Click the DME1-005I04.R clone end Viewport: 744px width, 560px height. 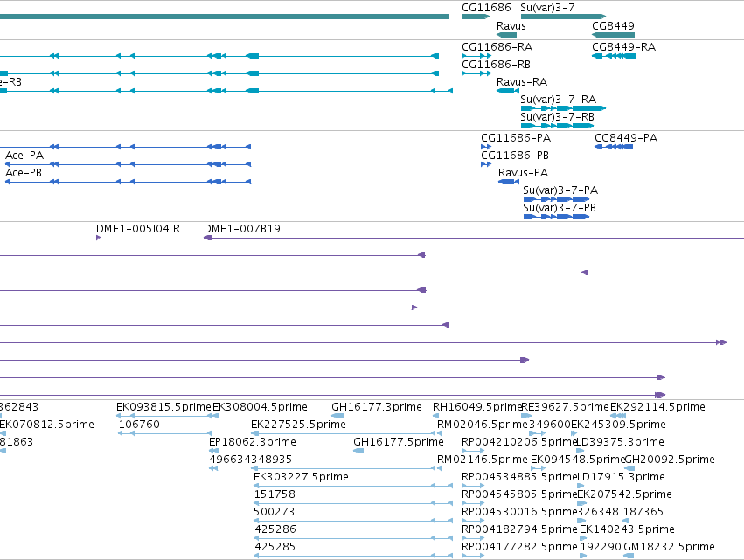[x=98, y=238]
